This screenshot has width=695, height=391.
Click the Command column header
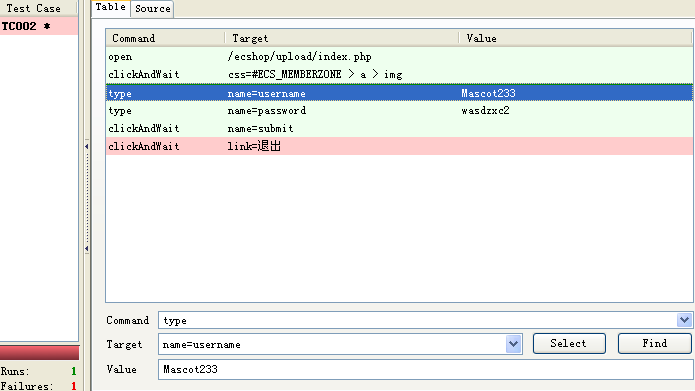pyautogui.click(x=165, y=39)
